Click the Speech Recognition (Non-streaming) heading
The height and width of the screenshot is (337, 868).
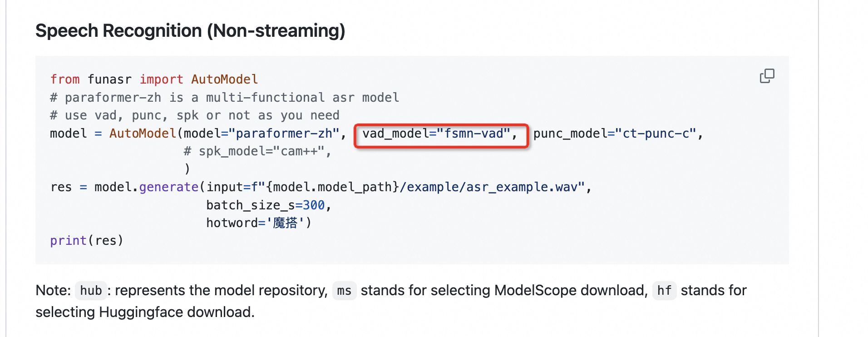coord(190,31)
